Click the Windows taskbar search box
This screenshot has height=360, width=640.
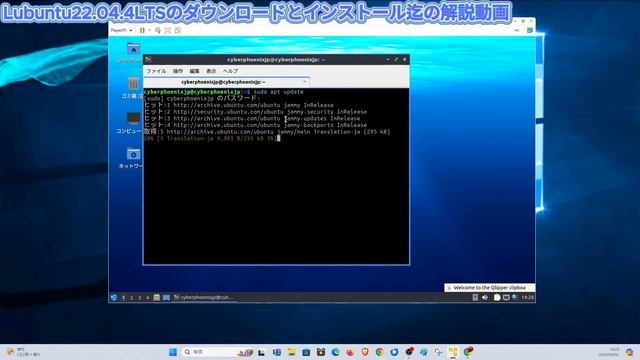(218, 352)
